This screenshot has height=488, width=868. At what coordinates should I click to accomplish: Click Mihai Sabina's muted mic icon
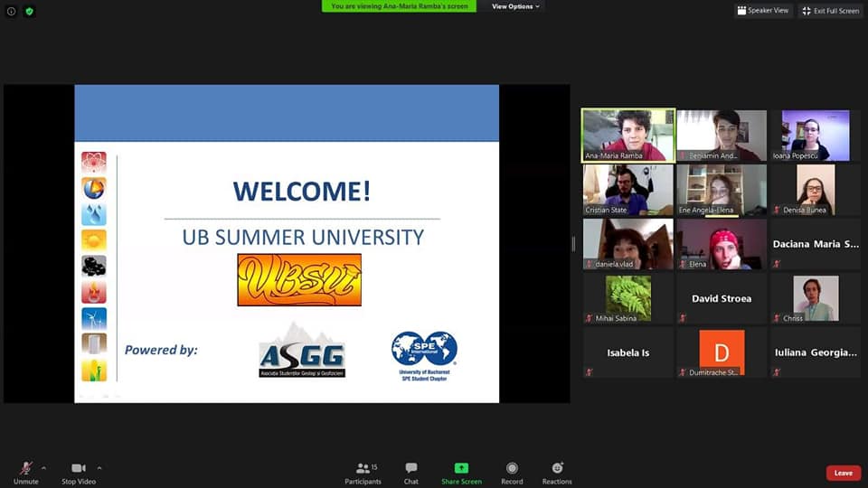click(x=589, y=318)
